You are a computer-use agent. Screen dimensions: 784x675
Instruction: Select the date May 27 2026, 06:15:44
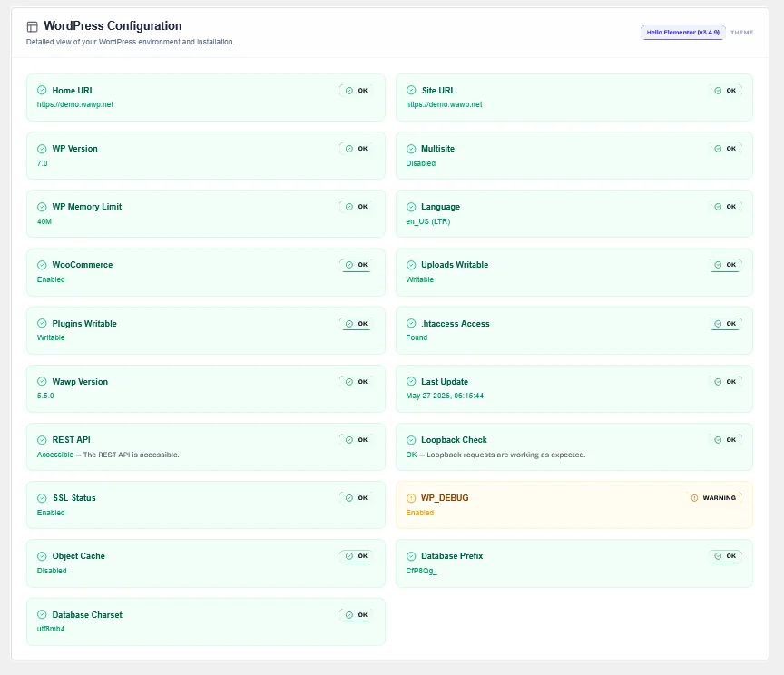point(445,396)
